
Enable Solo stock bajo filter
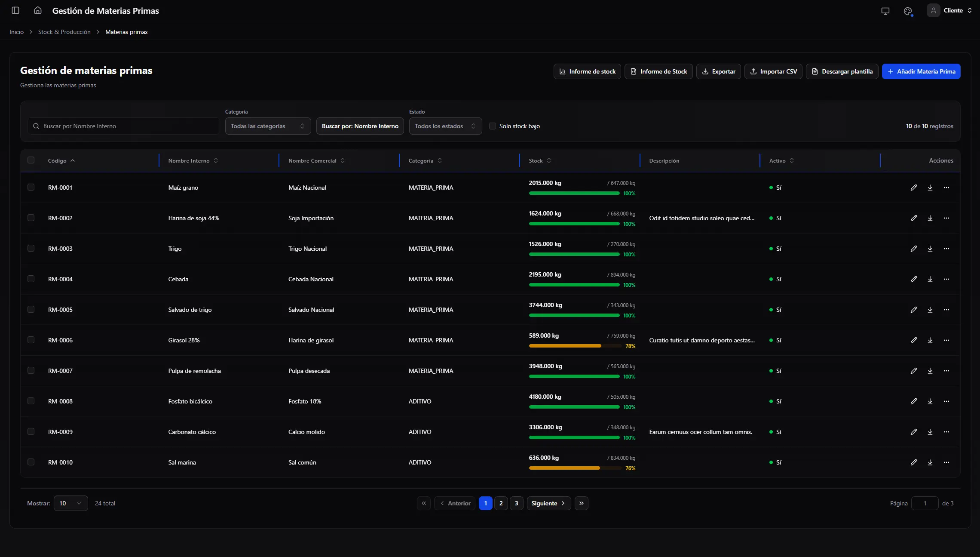pyautogui.click(x=493, y=126)
